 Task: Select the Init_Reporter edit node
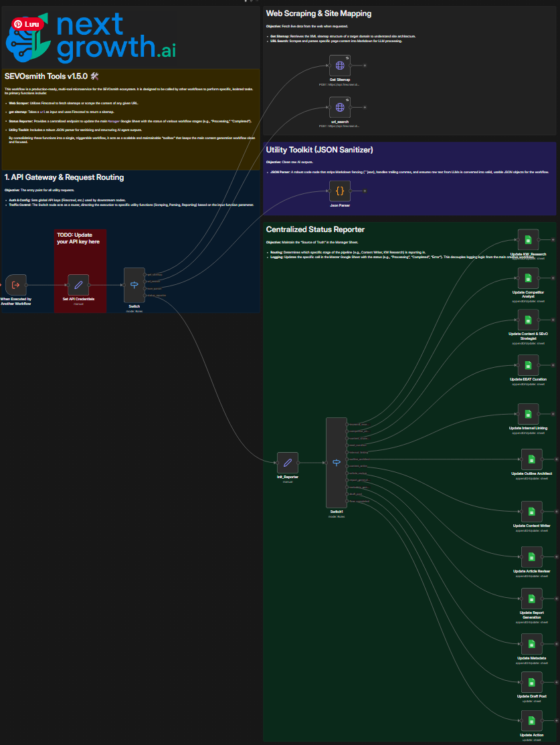[288, 462]
